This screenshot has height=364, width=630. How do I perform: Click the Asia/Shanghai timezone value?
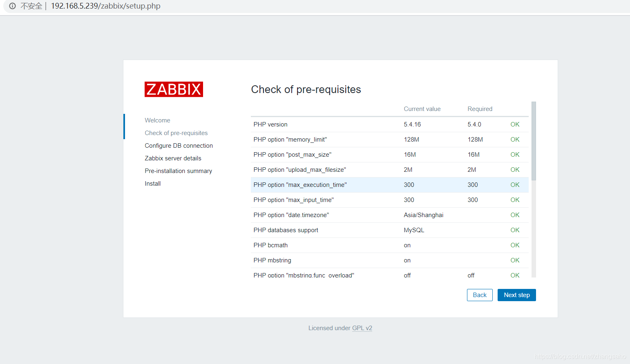pos(423,215)
